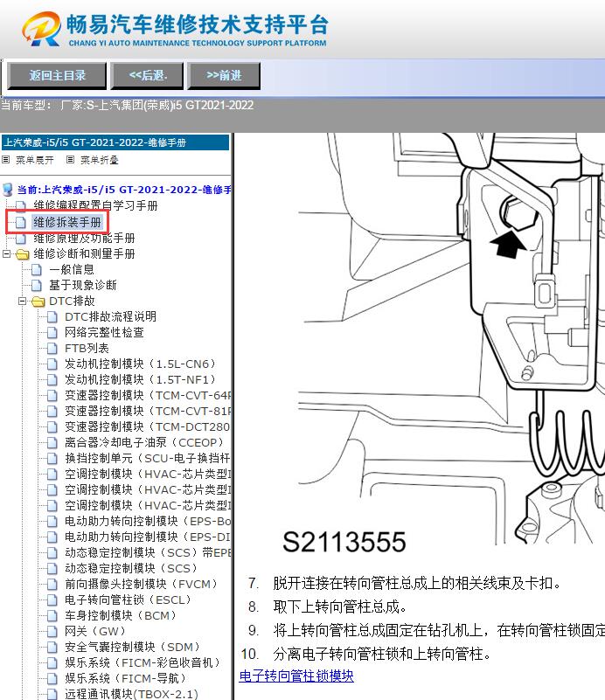Viewport: 605px width, 700px height.
Task: Open 网络完整性检查
Action: (104, 332)
